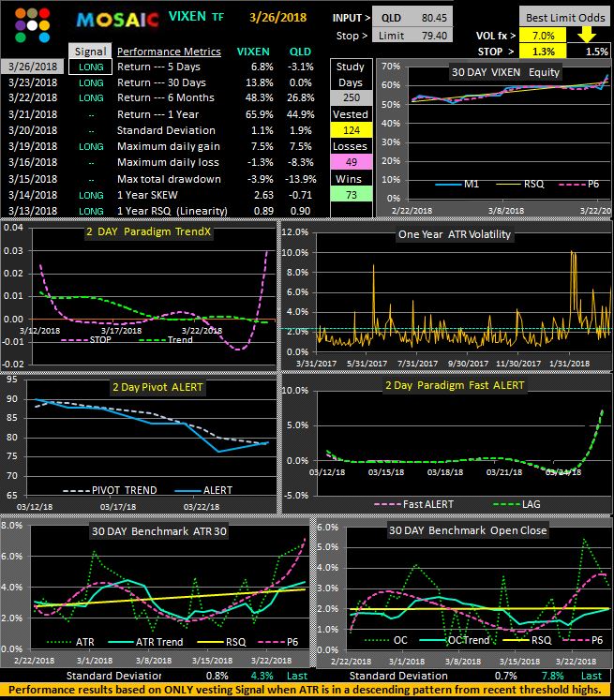Image resolution: width=614 pixels, height=700 pixels.
Task: Click the Vested yellow cell 124
Action: [x=352, y=130]
